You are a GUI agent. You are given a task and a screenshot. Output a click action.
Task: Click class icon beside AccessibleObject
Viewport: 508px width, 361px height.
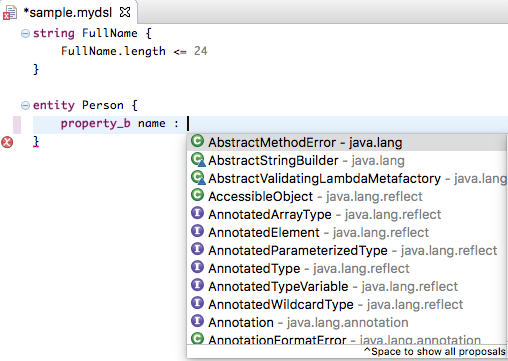(x=197, y=195)
